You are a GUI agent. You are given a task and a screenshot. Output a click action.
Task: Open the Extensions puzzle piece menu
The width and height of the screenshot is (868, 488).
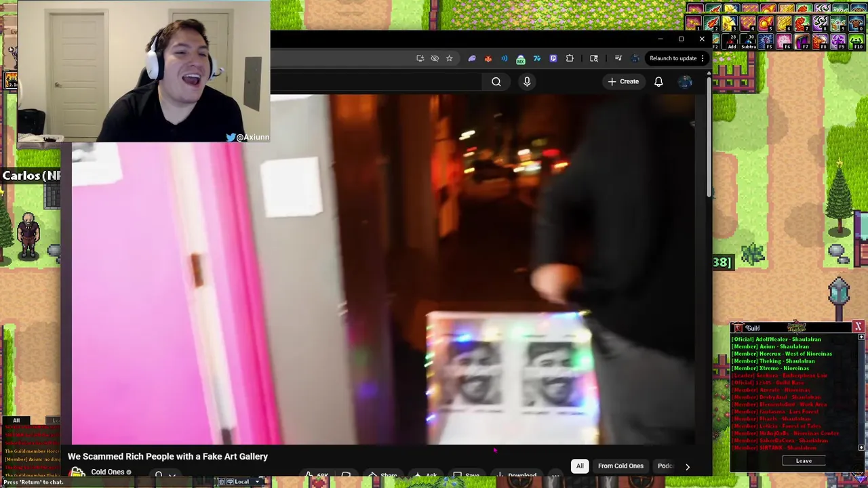click(570, 58)
